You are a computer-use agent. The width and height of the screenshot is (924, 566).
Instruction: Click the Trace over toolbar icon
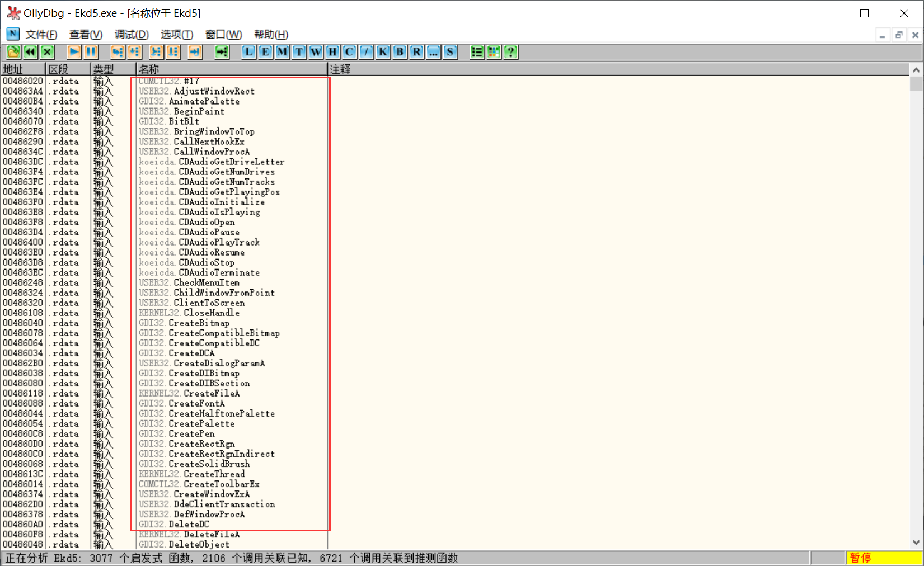(x=173, y=52)
